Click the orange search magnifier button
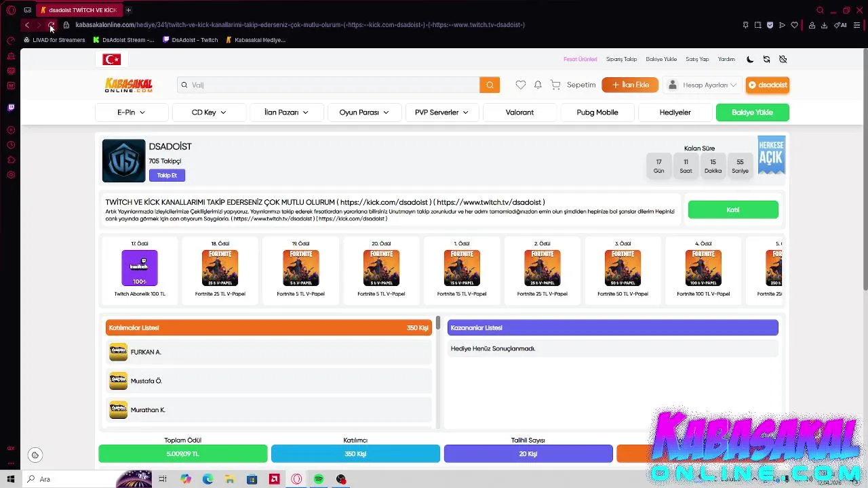Image resolution: width=868 pixels, height=488 pixels. 490,85
